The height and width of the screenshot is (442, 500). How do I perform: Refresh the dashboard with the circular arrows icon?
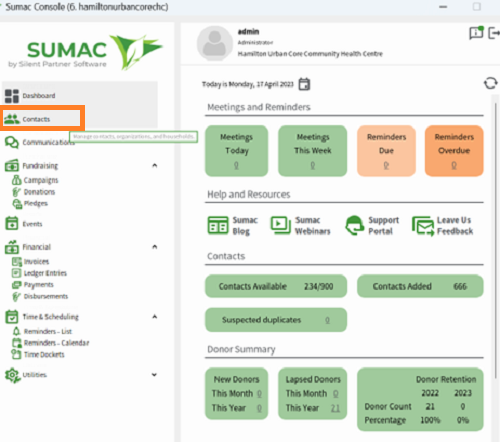(x=490, y=83)
